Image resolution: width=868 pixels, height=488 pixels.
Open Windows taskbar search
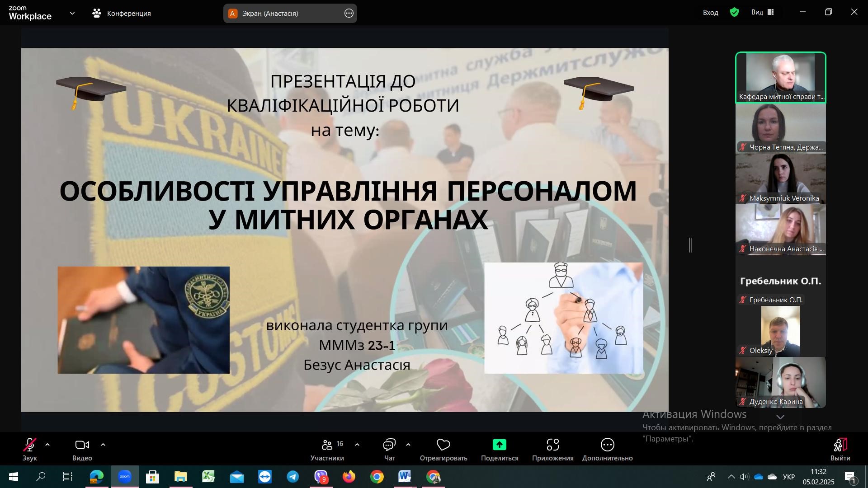click(x=41, y=477)
